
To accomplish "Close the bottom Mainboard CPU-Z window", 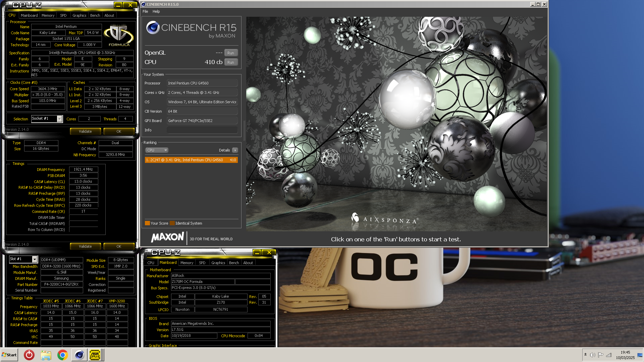I will click(269, 252).
